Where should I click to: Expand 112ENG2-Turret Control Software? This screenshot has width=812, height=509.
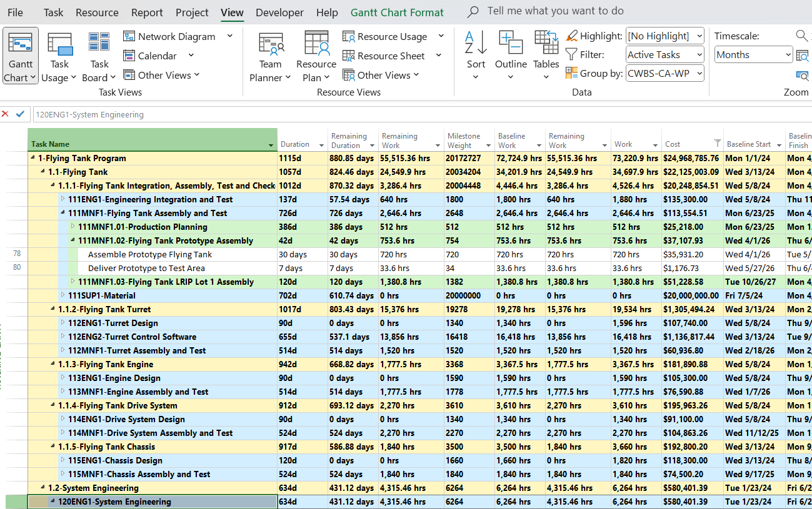click(x=63, y=337)
